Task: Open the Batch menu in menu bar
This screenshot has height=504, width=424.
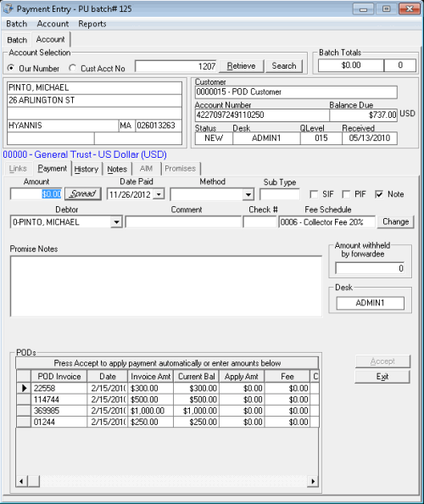Action: (17, 24)
